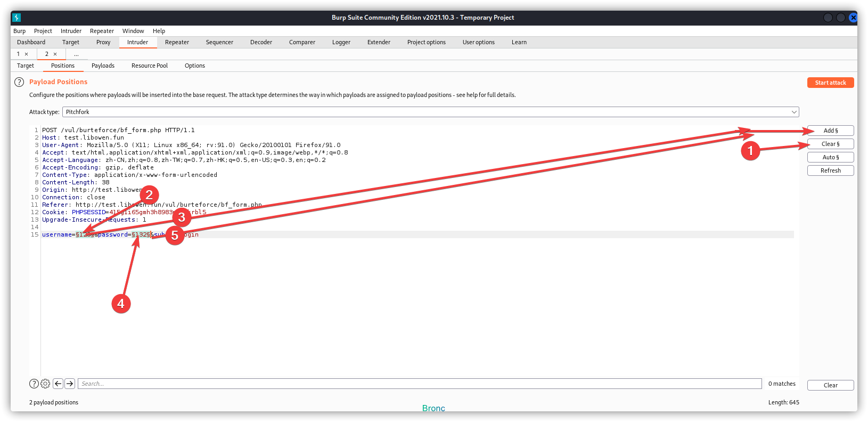Select Intruder attack tab 2
The image size is (868, 422).
pyautogui.click(x=47, y=54)
